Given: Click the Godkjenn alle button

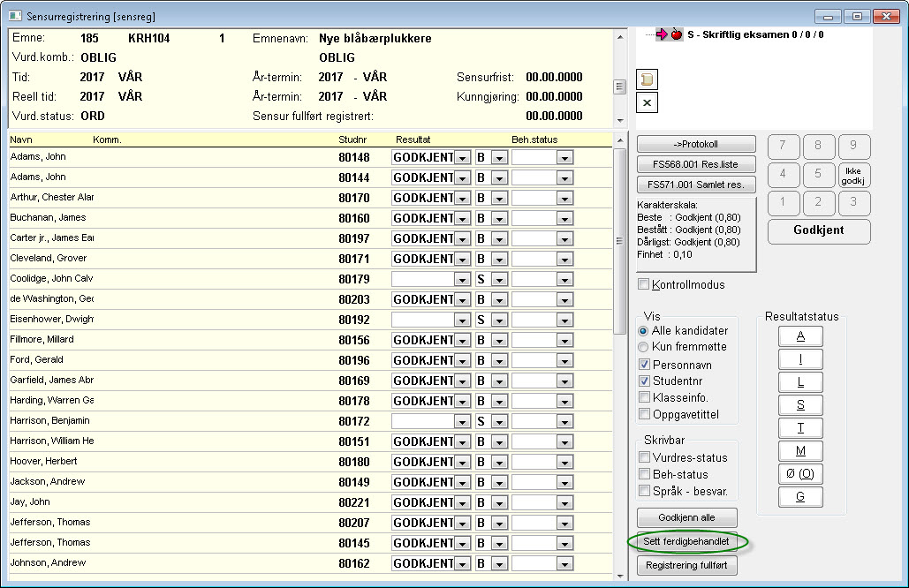Looking at the screenshot, I should pos(687,518).
